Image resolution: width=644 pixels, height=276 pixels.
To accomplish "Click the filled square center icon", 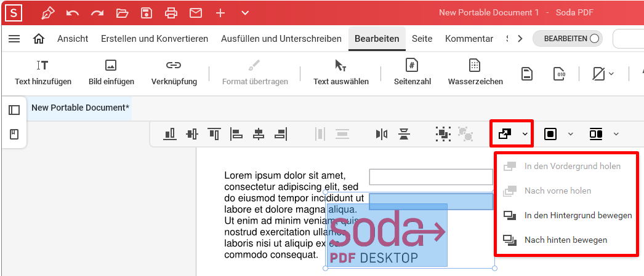I will point(550,133).
